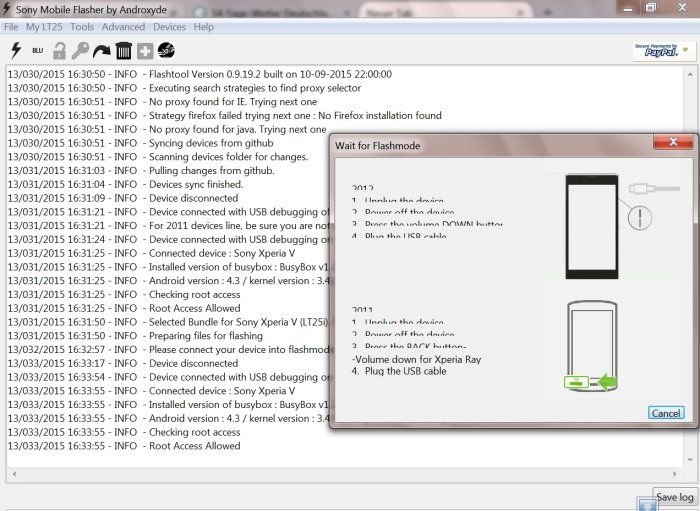Click log line 'Pulling changes from github.'
Viewport: 700px width, 511px height.
point(141,171)
